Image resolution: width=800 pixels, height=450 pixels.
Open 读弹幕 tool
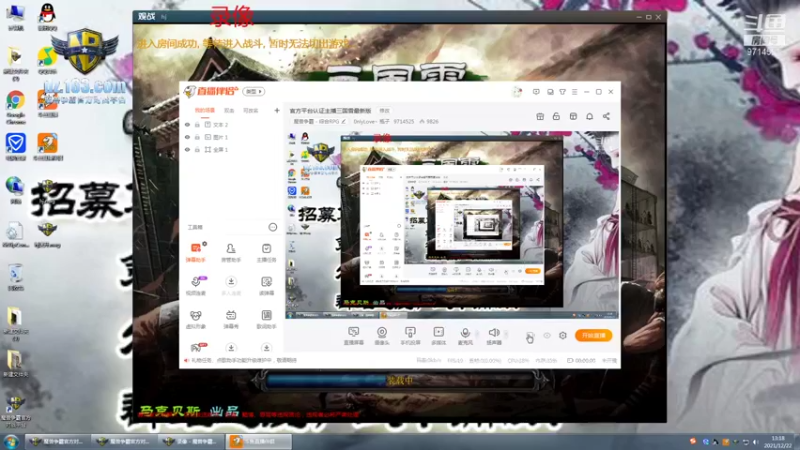pos(266,286)
